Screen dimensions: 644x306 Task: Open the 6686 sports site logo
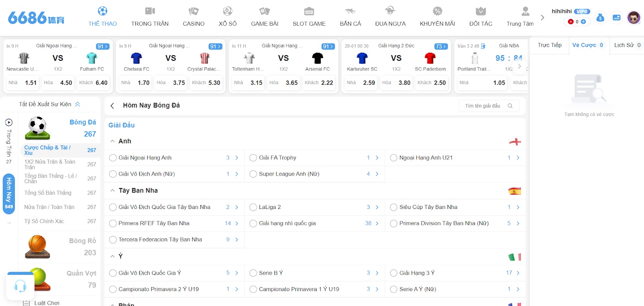[x=36, y=18]
